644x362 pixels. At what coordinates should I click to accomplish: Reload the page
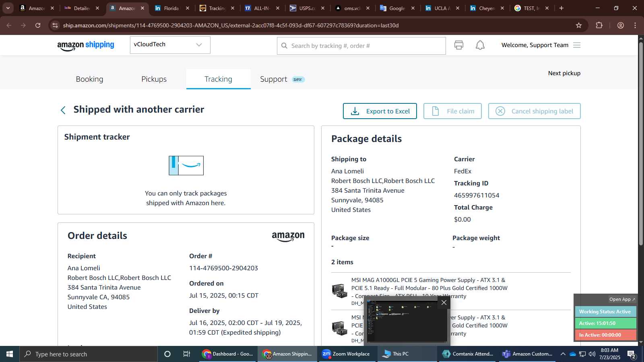(38, 25)
